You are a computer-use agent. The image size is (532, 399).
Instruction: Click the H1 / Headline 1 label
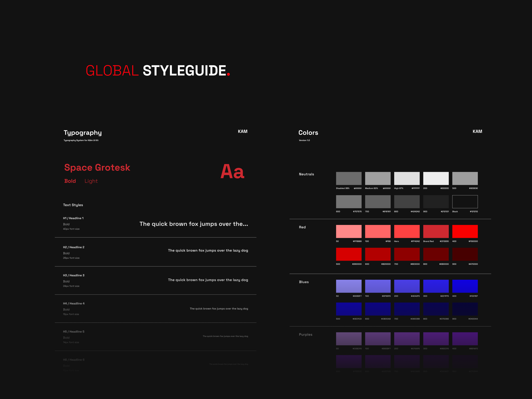pos(73,218)
